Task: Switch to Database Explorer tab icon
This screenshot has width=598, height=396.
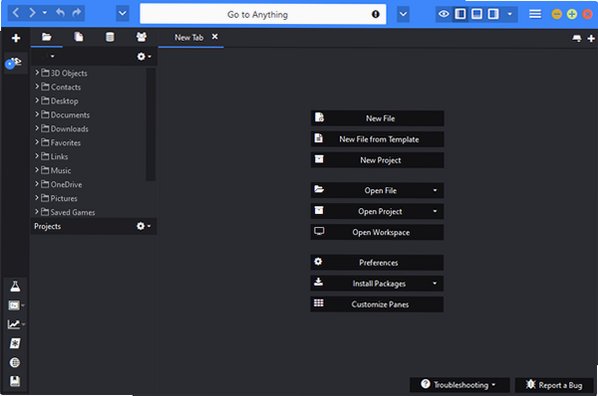Action: point(110,37)
